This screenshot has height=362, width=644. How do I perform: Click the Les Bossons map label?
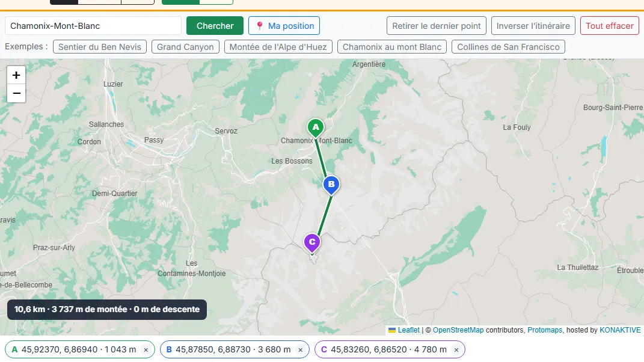tap(292, 161)
